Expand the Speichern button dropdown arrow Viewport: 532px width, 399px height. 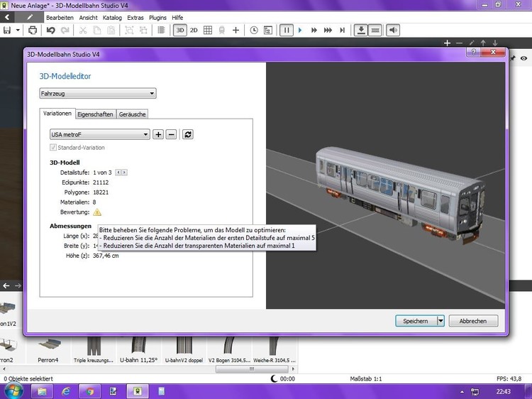tap(440, 321)
